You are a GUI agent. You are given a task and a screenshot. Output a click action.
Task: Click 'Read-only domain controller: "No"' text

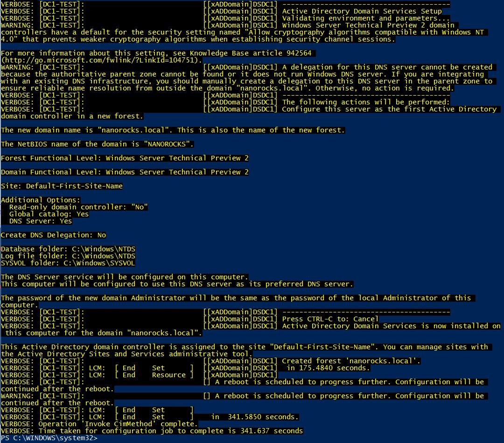[78, 207]
